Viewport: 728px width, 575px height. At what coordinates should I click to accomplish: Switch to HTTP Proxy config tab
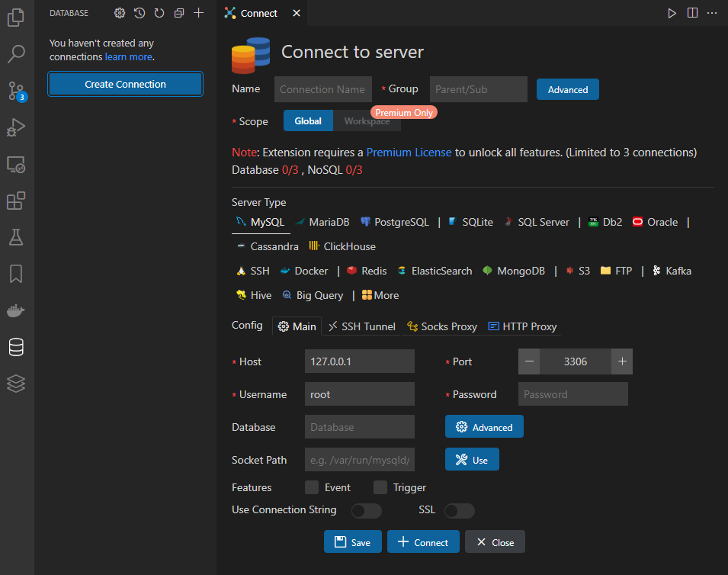point(522,326)
